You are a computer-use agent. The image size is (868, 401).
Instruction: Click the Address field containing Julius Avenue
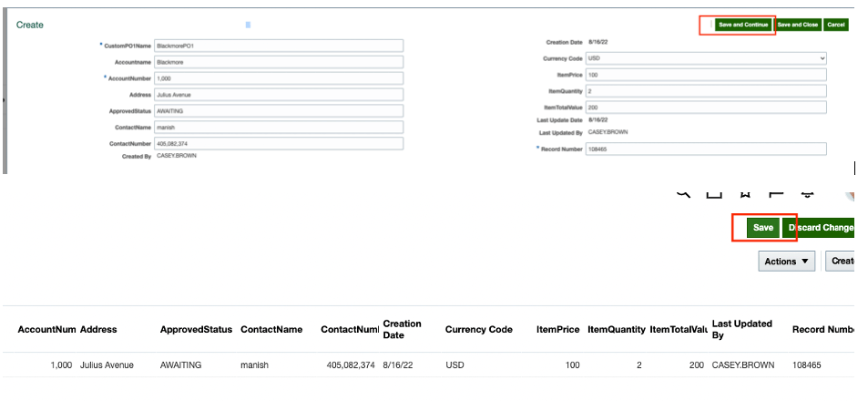pos(278,95)
